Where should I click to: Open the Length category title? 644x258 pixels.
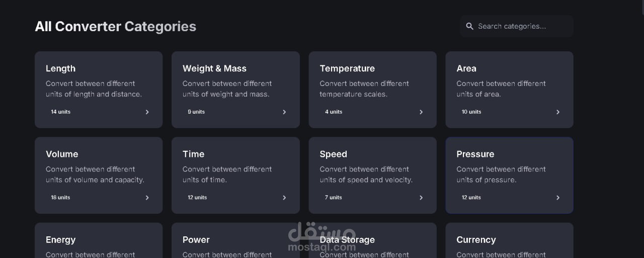[60, 68]
